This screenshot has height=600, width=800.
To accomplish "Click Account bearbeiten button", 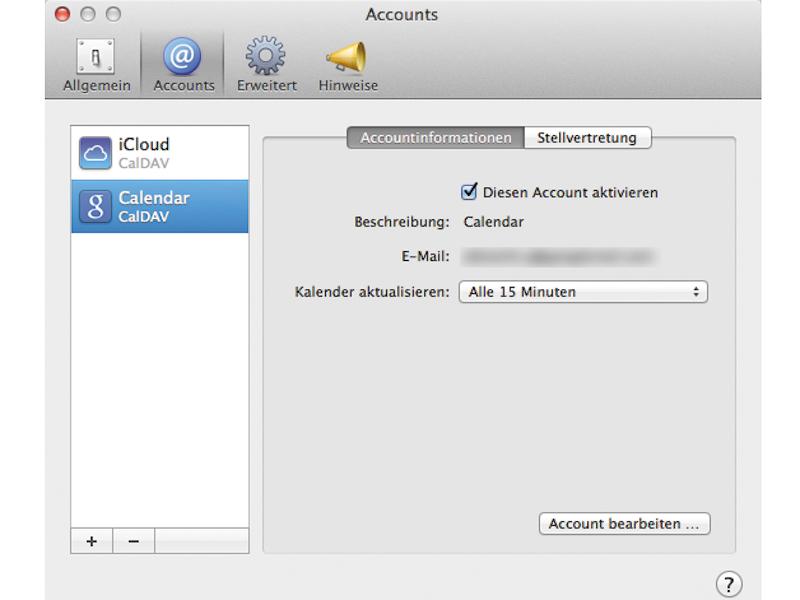I will (624, 524).
